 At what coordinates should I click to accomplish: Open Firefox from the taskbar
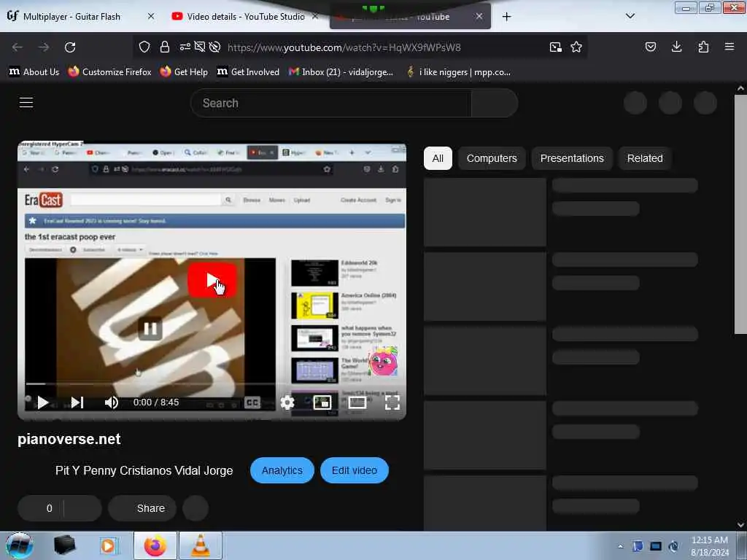[x=155, y=545]
